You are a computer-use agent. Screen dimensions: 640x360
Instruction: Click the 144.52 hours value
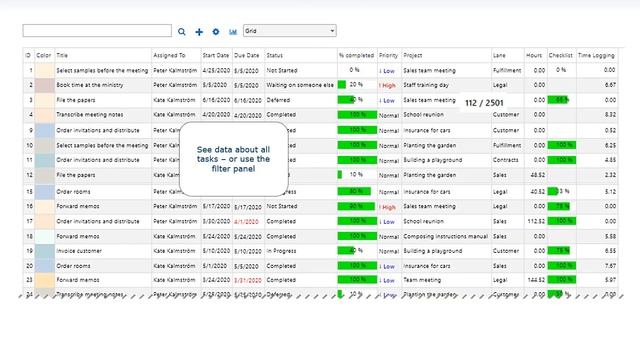click(536, 280)
